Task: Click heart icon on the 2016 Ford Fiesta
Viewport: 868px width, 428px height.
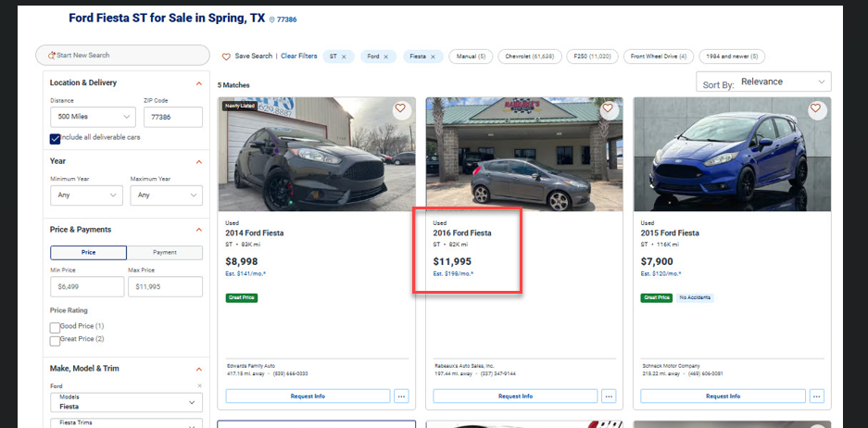Action: tap(608, 108)
